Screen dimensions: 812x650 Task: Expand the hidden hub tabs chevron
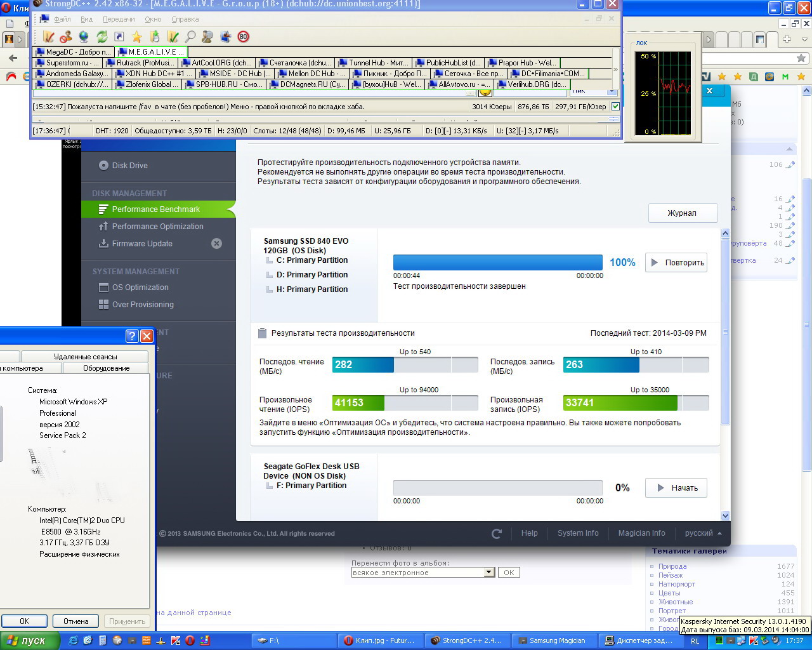point(615,69)
